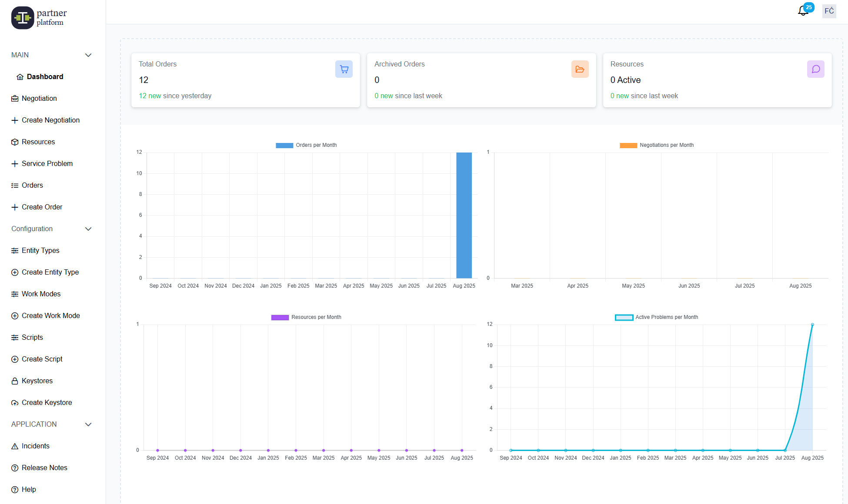Open the FC user avatar menu
The width and height of the screenshot is (848, 504).
pyautogui.click(x=829, y=11)
